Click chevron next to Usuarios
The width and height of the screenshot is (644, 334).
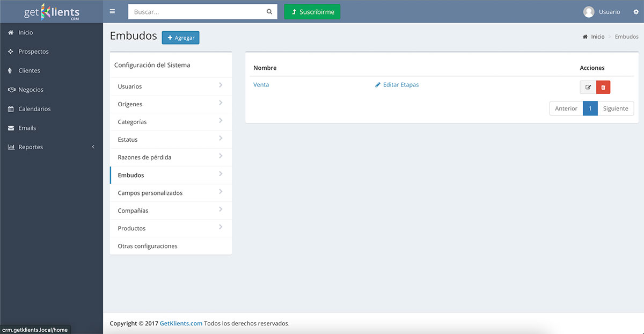tap(221, 85)
